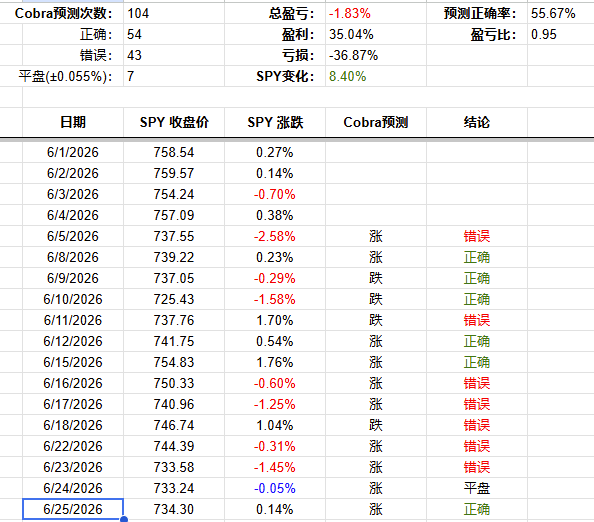Select the Cobra预测次数 value 104

pyautogui.click(x=174, y=14)
